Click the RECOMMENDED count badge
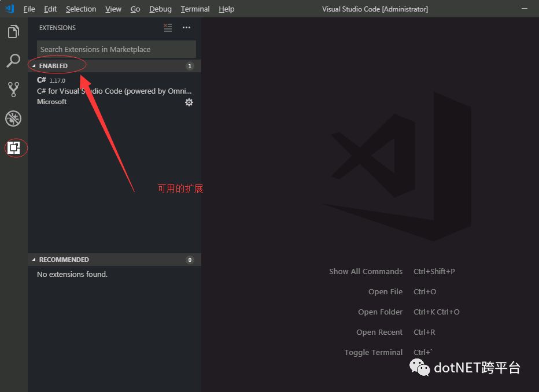The width and height of the screenshot is (539, 392). pos(190,260)
